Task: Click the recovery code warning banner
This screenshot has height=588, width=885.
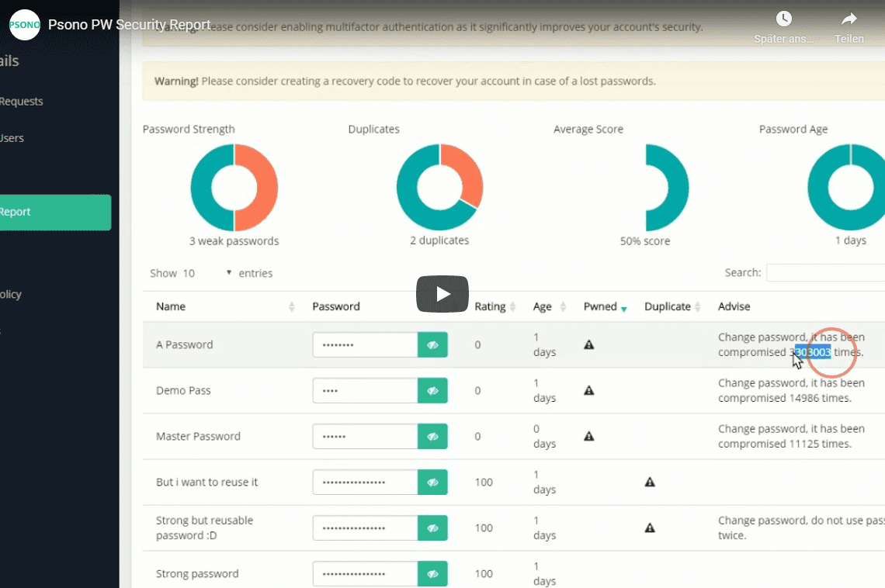Action: click(514, 81)
